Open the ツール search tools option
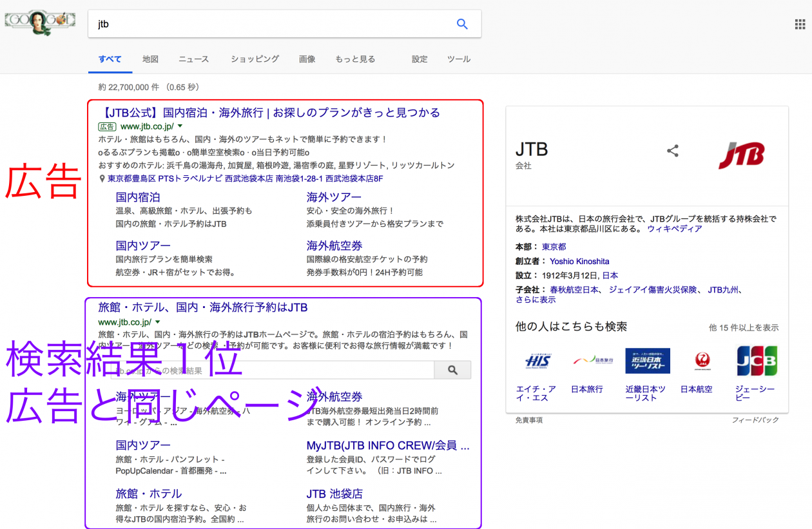This screenshot has height=529, width=812. pos(459,59)
